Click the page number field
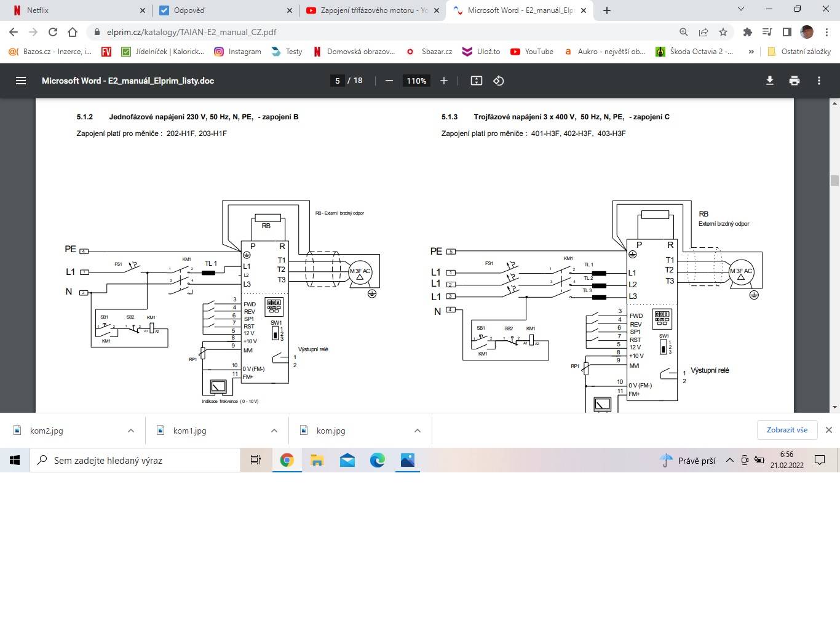Viewport: 840px width, 620px height. pyautogui.click(x=337, y=81)
